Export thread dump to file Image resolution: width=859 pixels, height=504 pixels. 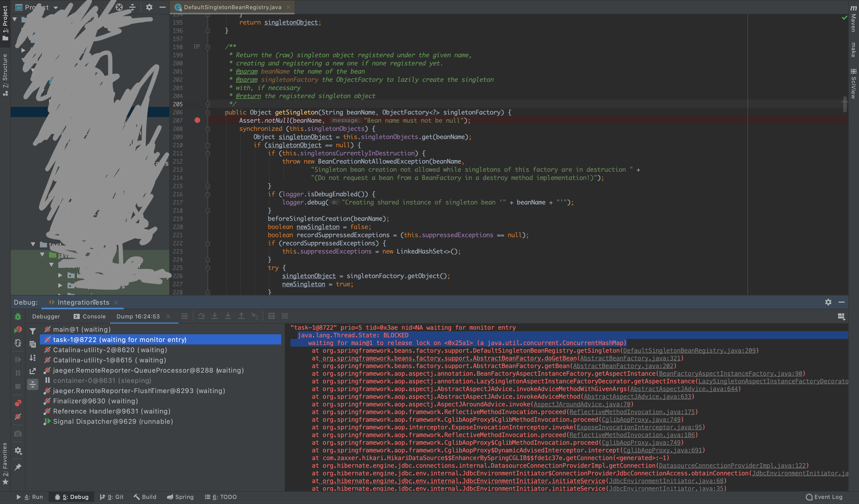click(x=33, y=371)
